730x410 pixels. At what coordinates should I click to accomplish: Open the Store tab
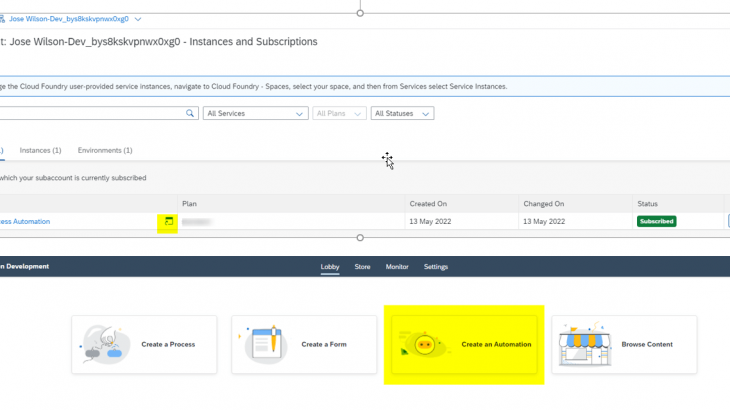[x=363, y=267]
